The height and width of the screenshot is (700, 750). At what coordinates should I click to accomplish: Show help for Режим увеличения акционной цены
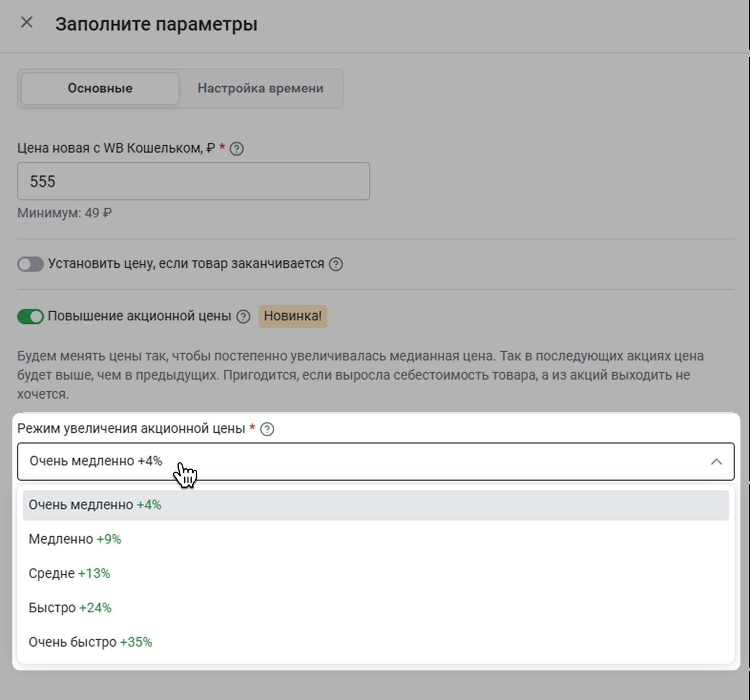(x=267, y=429)
